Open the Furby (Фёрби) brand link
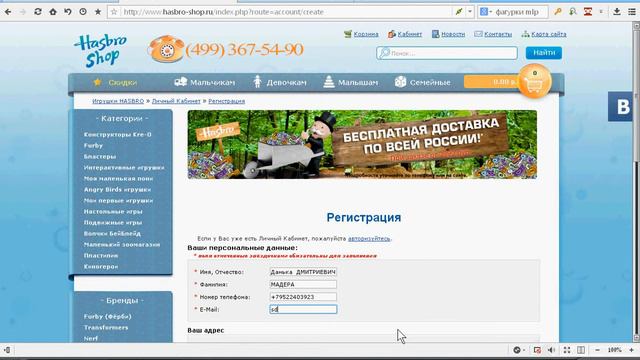The width and height of the screenshot is (640, 360). click(107, 316)
